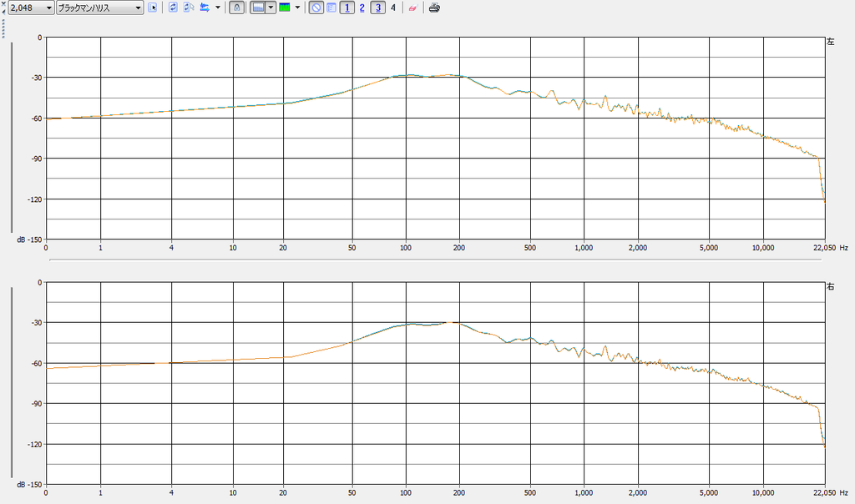
Task: Open the FFT size dropdown showing 2,048
Action: (31, 8)
